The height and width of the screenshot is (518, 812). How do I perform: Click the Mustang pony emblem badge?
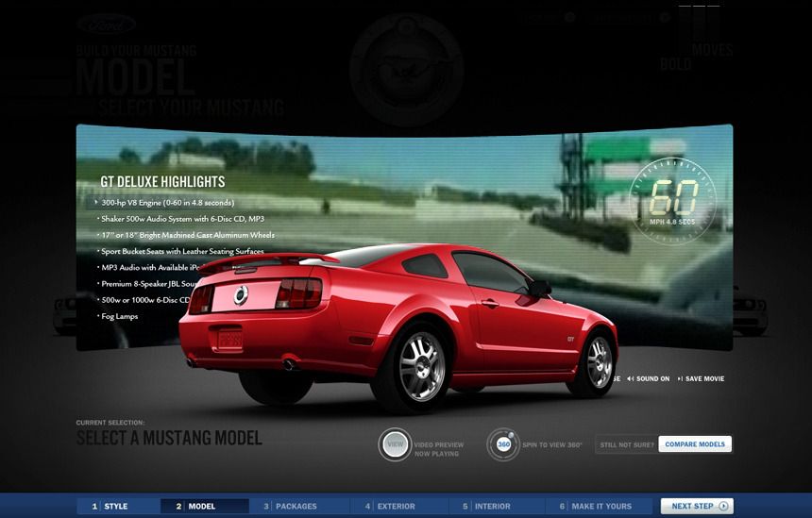point(407,69)
